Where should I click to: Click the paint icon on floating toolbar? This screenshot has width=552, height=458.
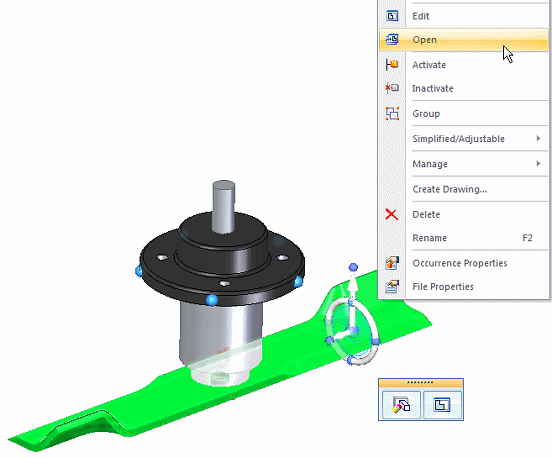(x=401, y=404)
